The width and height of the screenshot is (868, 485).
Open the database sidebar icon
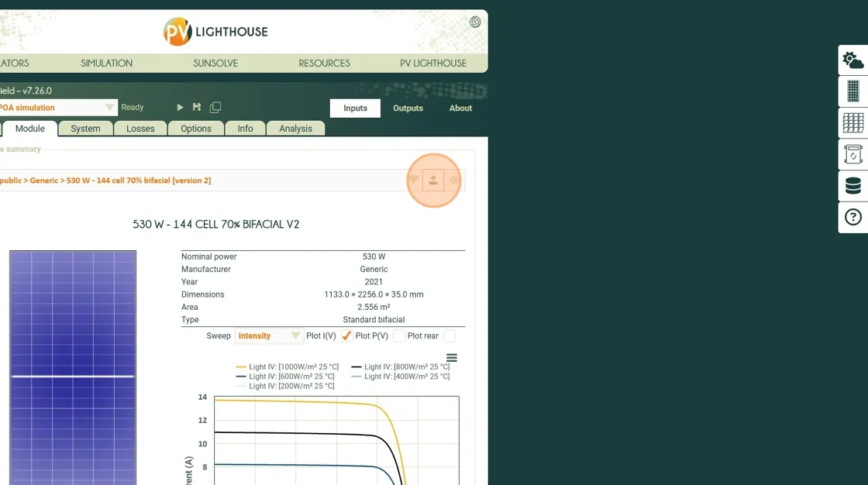pyautogui.click(x=852, y=186)
